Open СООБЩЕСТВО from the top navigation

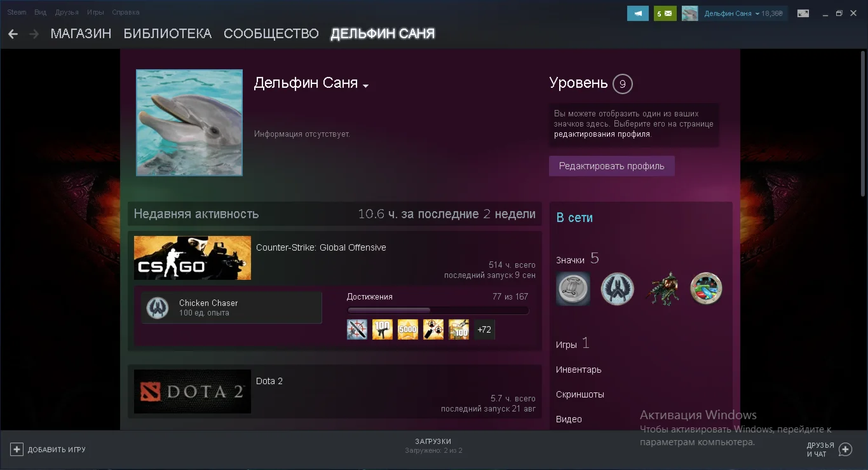[271, 33]
